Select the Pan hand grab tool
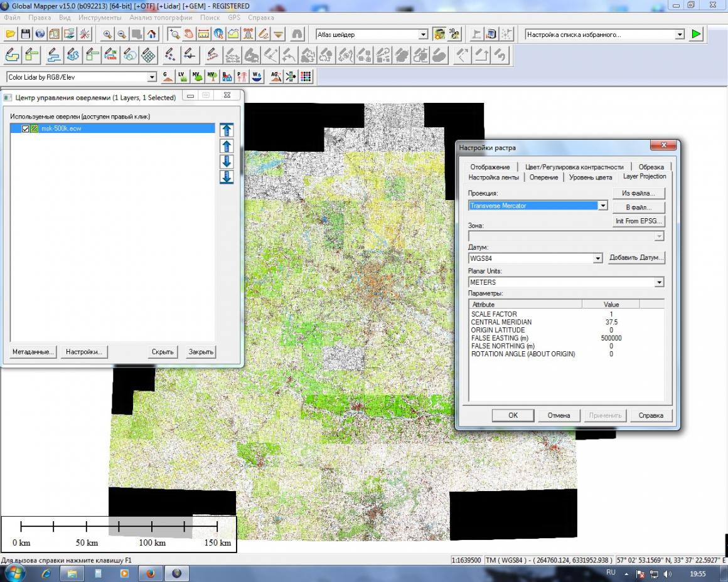The height and width of the screenshot is (582, 728). 188,34
